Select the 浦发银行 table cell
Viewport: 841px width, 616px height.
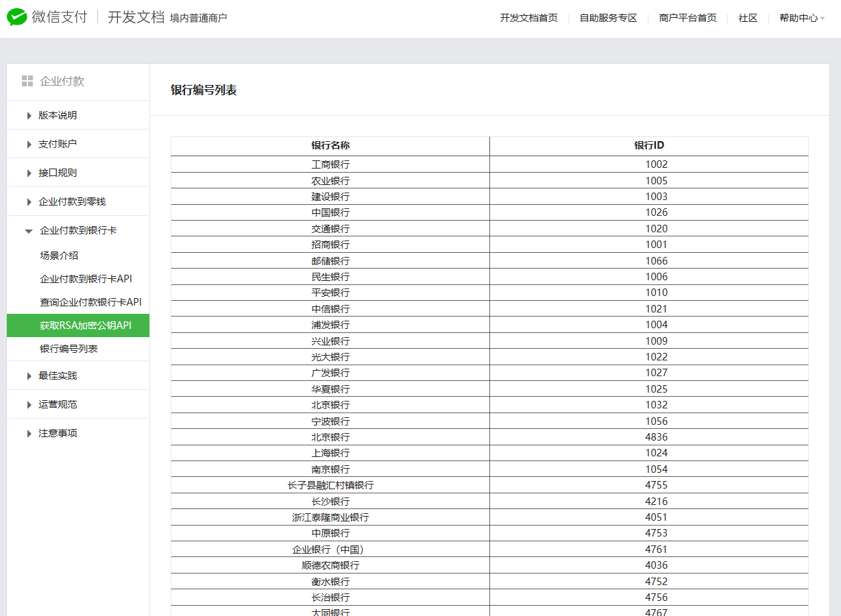330,325
